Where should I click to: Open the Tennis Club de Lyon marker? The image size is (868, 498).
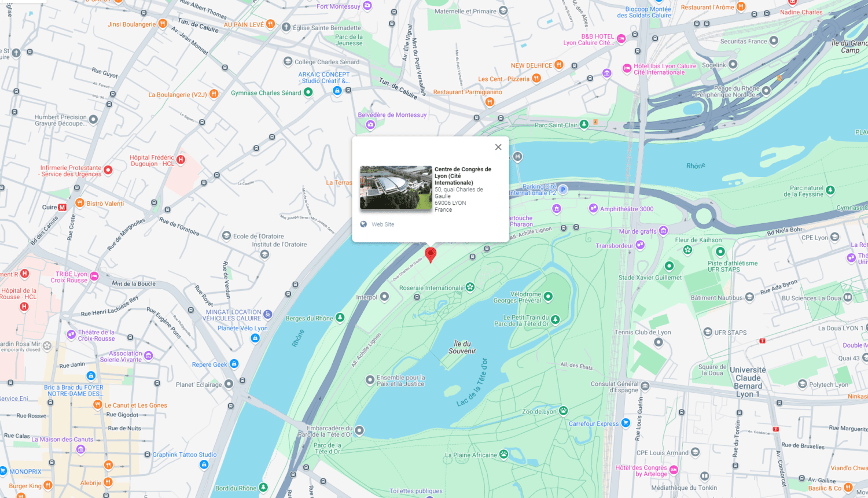[658, 342]
